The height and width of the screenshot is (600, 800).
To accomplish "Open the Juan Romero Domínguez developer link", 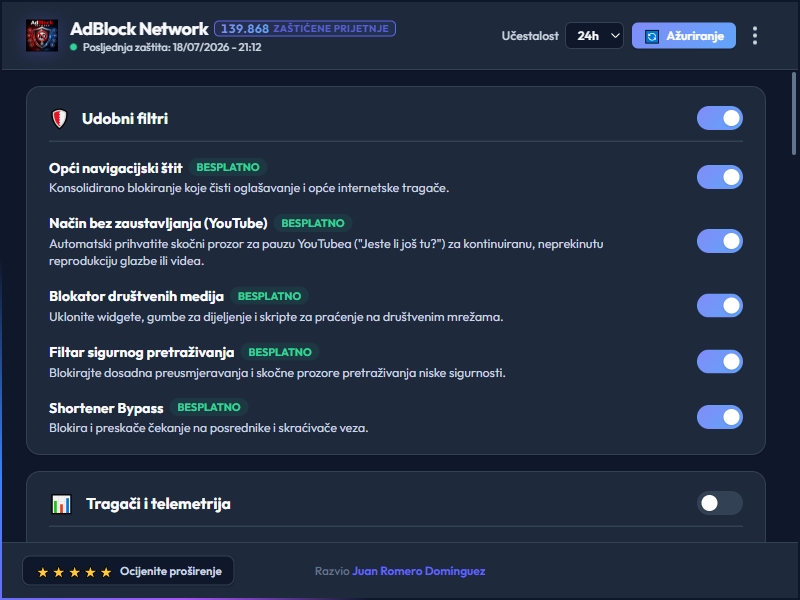I will click(418, 571).
